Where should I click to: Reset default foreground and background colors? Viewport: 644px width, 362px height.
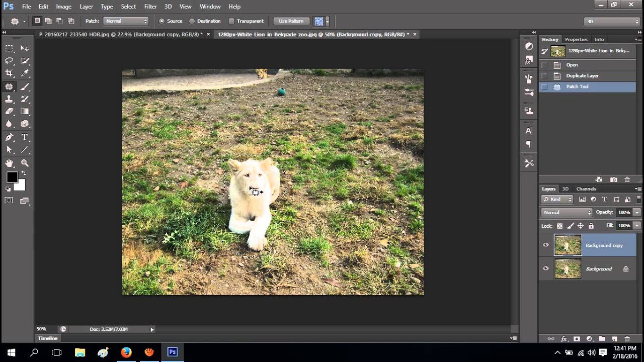tap(8, 189)
